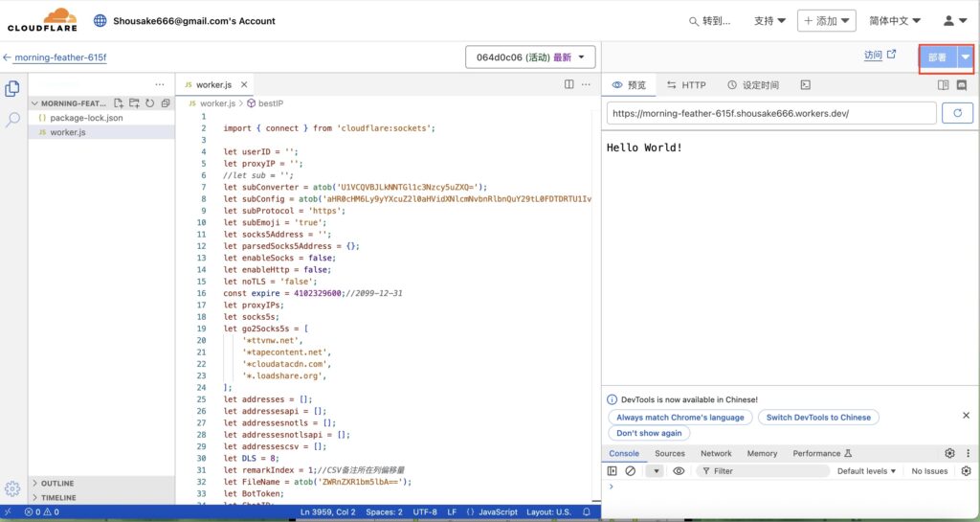The image size is (980, 522).
Task: Split the editor to the right
Action: (568, 84)
